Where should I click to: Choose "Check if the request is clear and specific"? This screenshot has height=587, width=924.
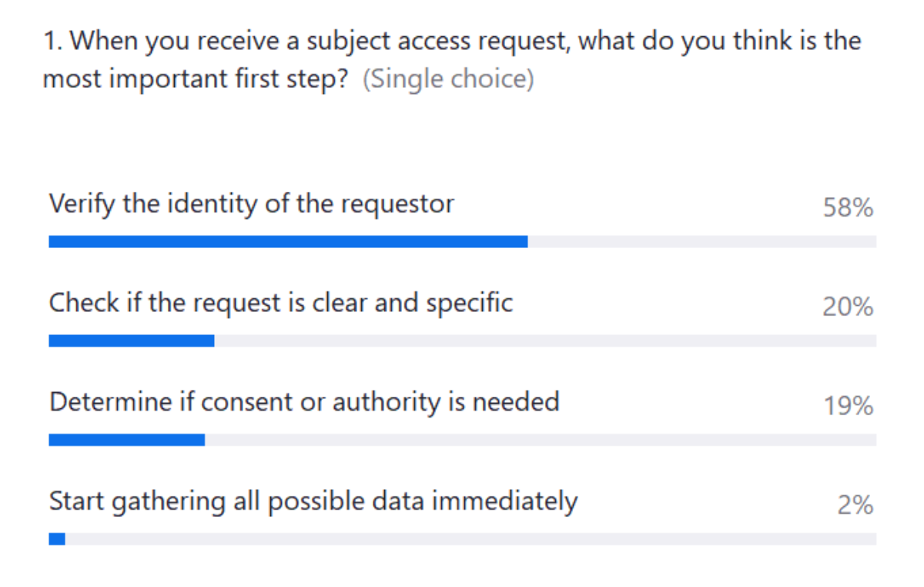tap(281, 303)
